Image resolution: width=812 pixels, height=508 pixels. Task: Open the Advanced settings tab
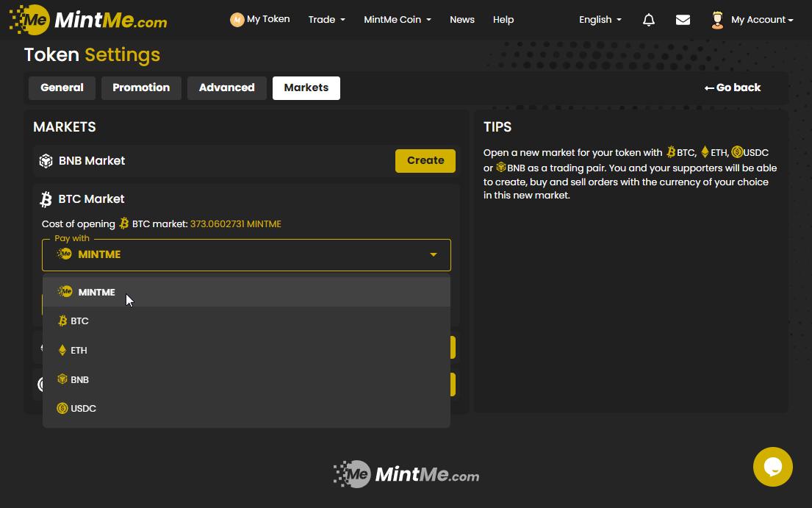pyautogui.click(x=226, y=87)
